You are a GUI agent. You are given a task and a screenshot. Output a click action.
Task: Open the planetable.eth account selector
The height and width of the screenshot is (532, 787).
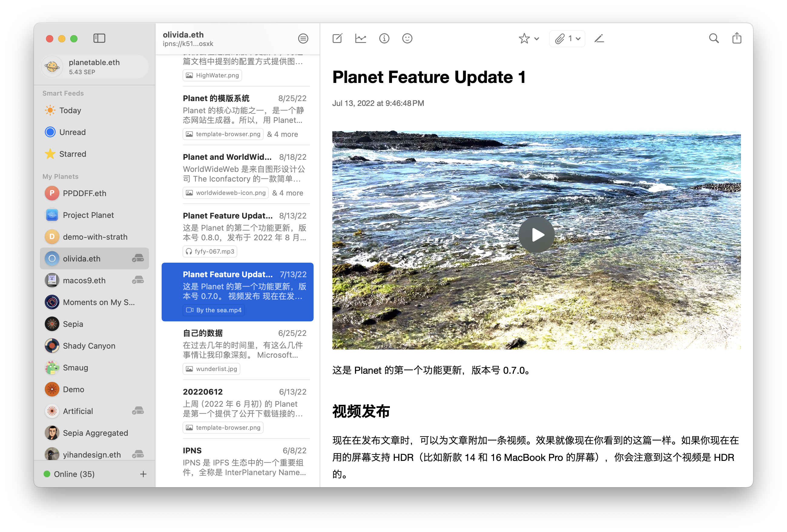94,66
